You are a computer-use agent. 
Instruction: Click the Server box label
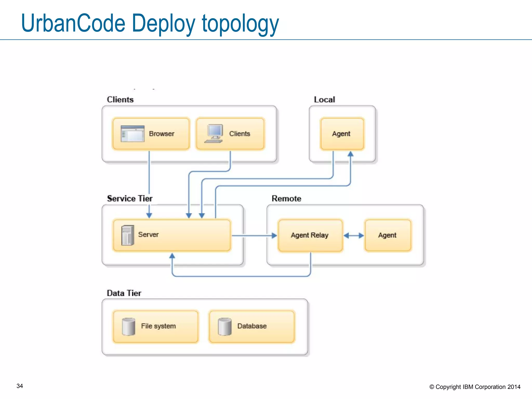pos(148,235)
